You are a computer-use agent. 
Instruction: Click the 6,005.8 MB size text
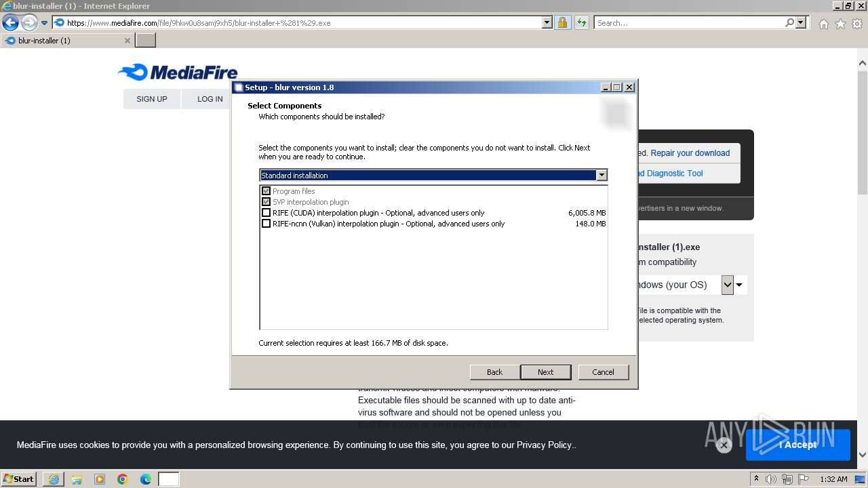(x=587, y=213)
